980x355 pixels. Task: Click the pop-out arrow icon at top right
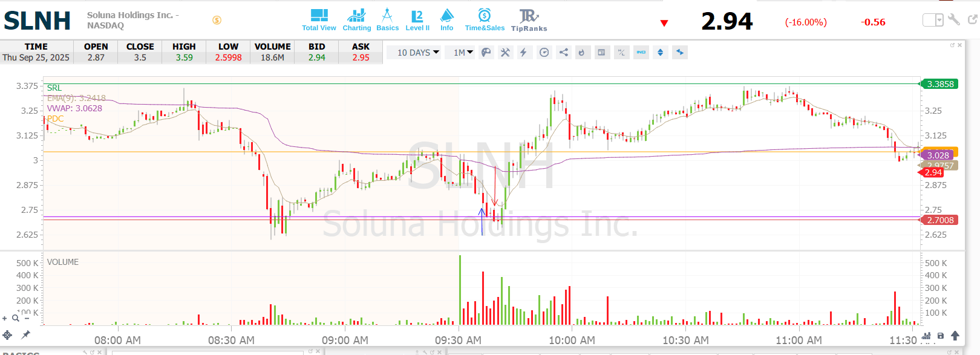(972, 20)
